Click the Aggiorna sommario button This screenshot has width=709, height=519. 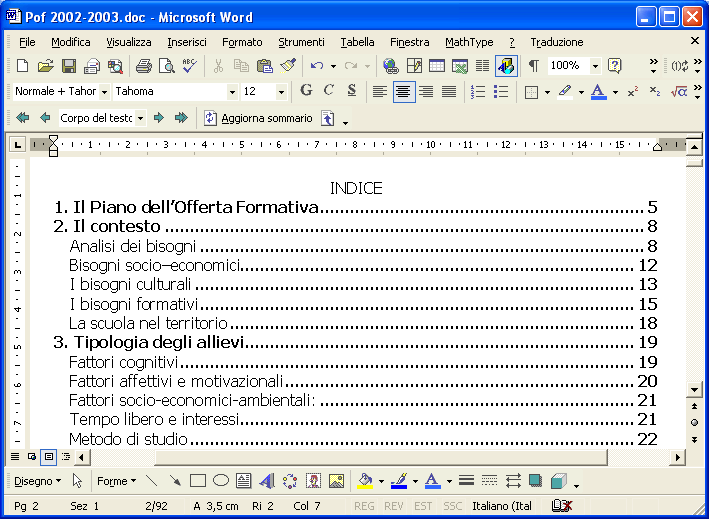pos(258,118)
